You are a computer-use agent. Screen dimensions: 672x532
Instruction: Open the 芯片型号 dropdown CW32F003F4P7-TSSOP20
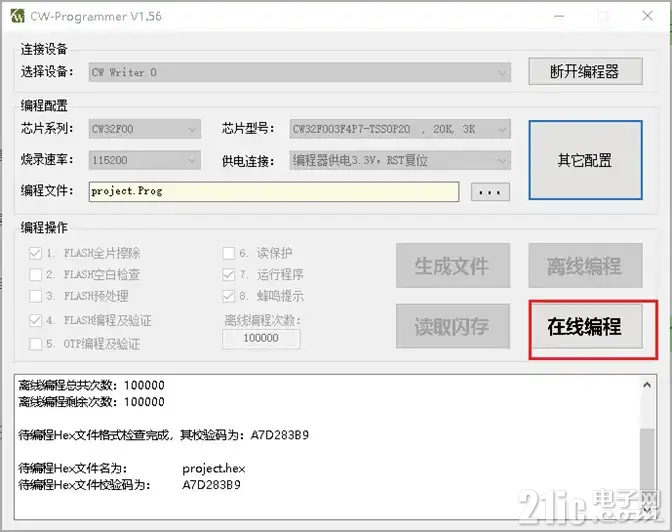click(400, 129)
